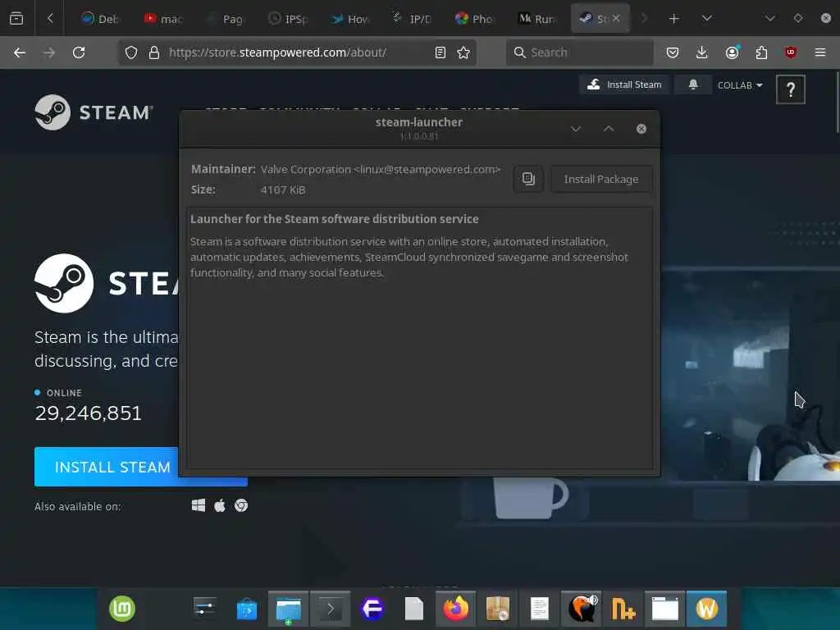Click the Steam logo in the page header
The height and width of the screenshot is (630, 840).
(x=94, y=112)
